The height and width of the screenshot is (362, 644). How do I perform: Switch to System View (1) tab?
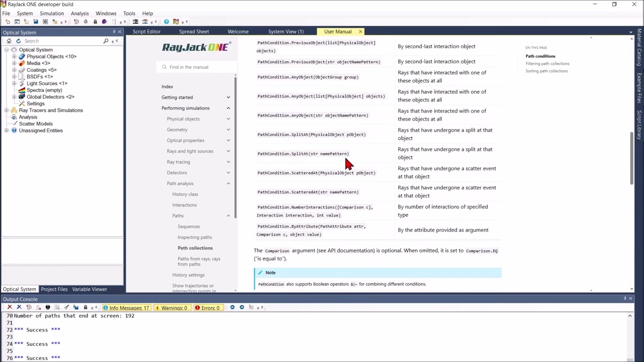pos(286,32)
